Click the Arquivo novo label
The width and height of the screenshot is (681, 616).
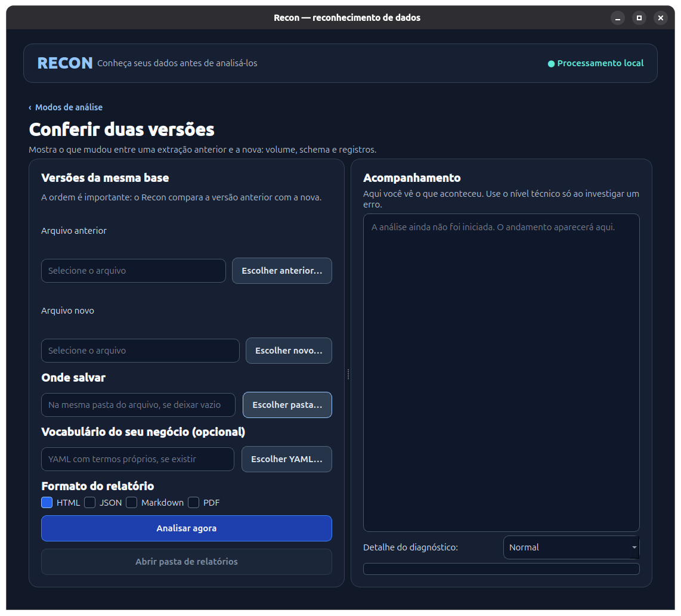(68, 311)
